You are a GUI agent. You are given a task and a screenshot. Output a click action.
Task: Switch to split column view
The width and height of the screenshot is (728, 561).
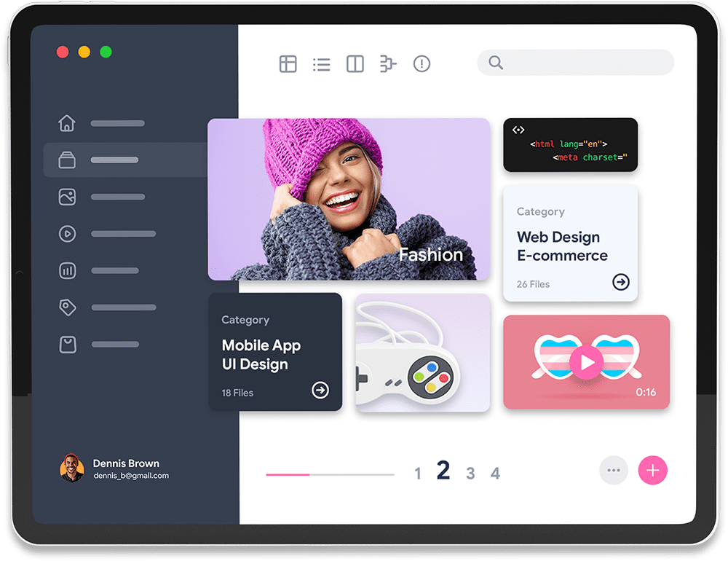(x=355, y=64)
